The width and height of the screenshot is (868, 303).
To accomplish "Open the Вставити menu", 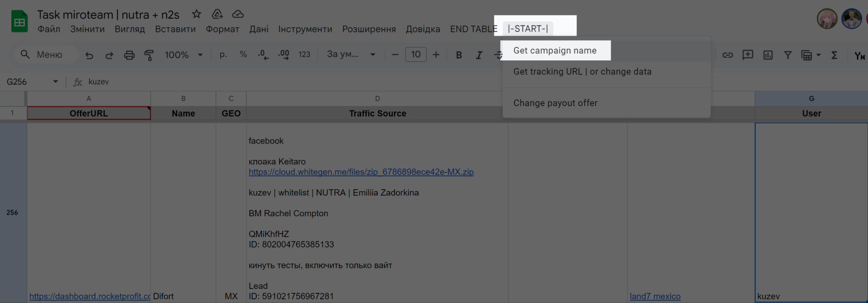I will [175, 29].
